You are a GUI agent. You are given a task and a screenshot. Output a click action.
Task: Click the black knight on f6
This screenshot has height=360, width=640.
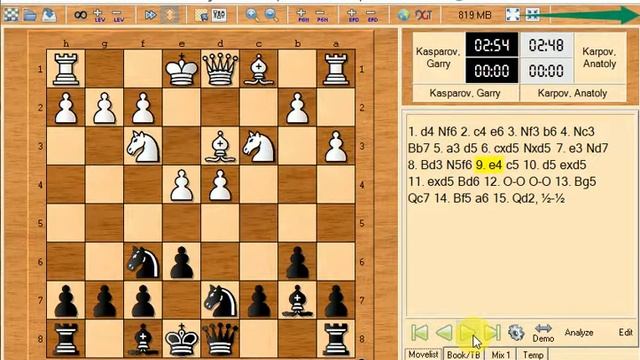tap(143, 262)
